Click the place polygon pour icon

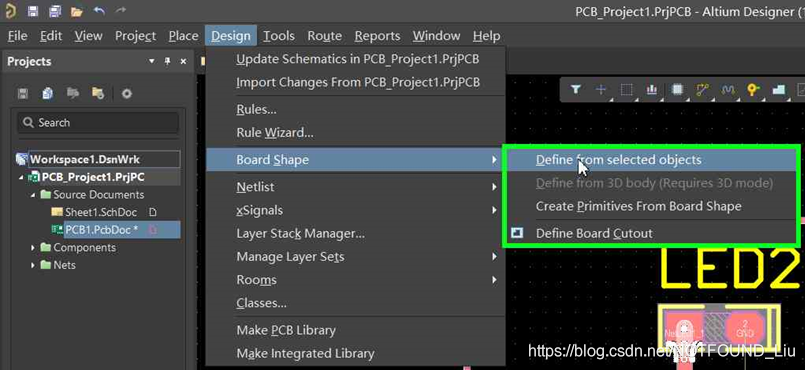click(x=779, y=90)
